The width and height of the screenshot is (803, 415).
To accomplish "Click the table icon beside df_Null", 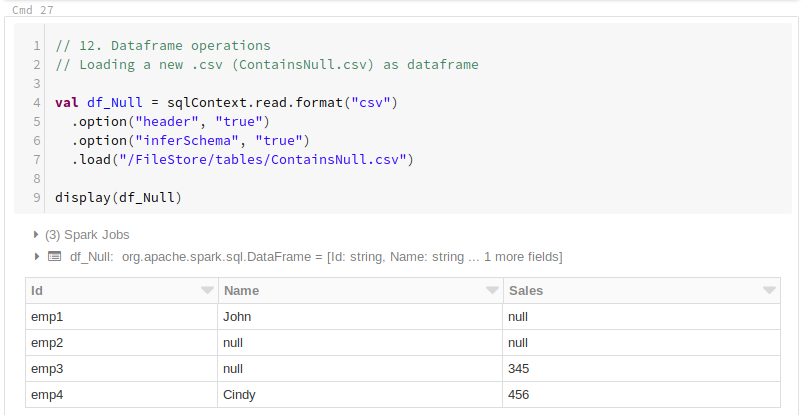I will pos(54,256).
